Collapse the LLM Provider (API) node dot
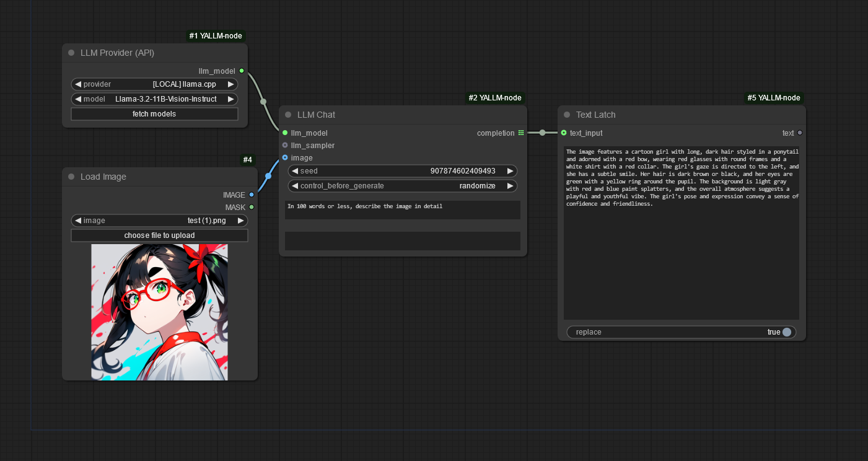This screenshot has height=461, width=868. coord(71,53)
